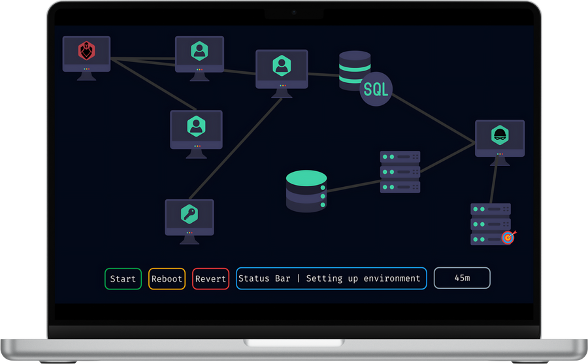The height and width of the screenshot is (364, 588).
Task: Select the server rack with target marker
Action: pyautogui.click(x=490, y=223)
